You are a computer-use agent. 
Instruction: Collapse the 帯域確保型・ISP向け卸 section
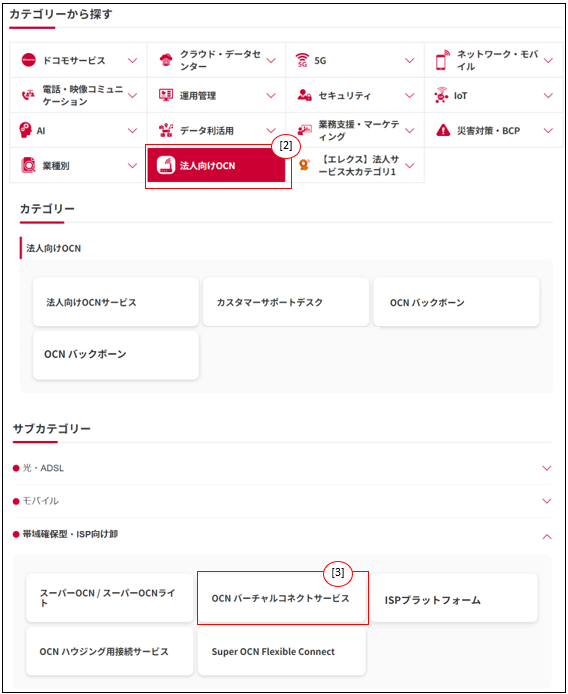pyautogui.click(x=547, y=536)
